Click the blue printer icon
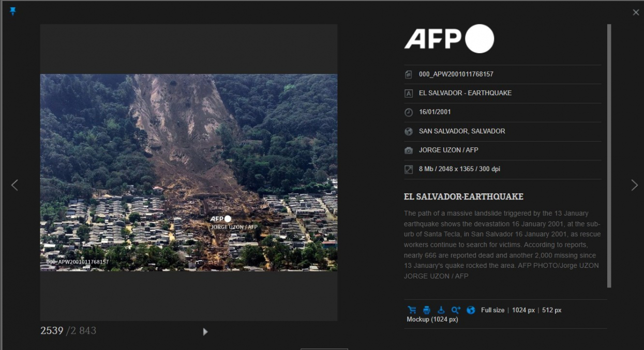This screenshot has height=350, width=644. coord(427,310)
